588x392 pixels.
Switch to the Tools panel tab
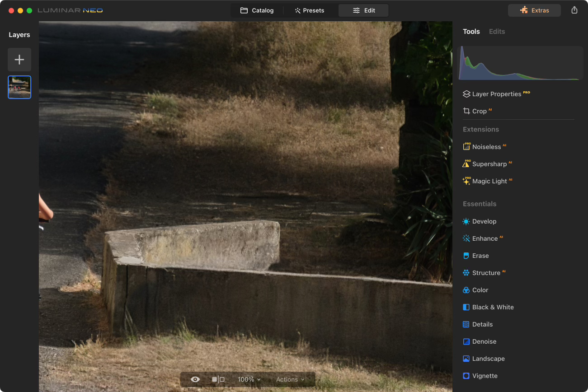click(x=471, y=32)
